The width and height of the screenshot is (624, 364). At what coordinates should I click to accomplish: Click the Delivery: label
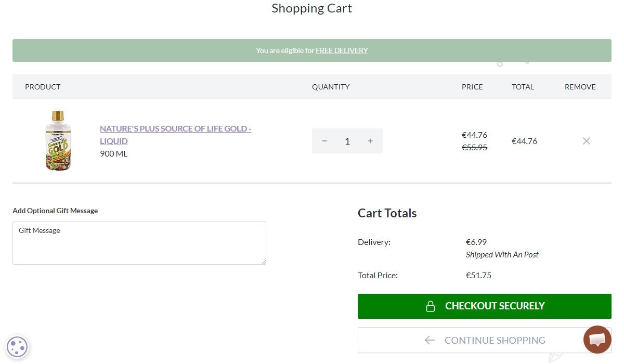pos(374,242)
